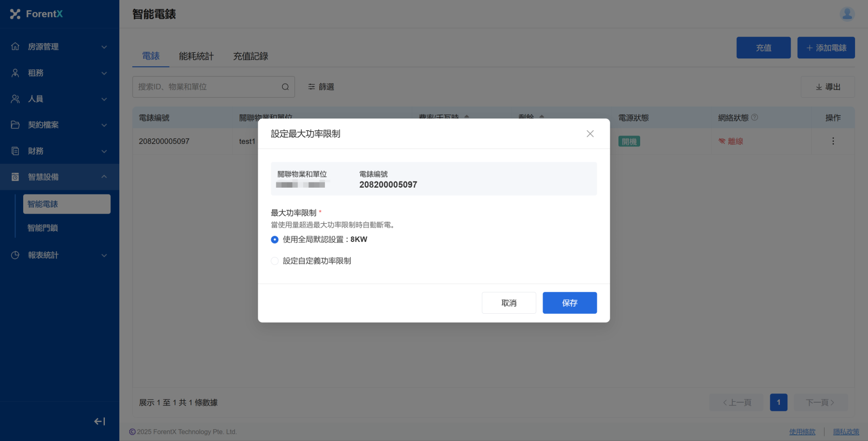Switch to the 充值記錄 tab
868x441 pixels.
[x=250, y=56]
